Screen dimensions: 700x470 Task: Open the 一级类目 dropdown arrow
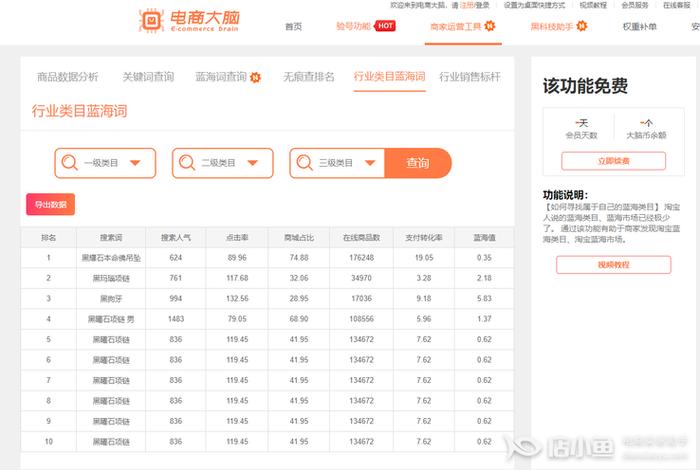click(x=135, y=163)
